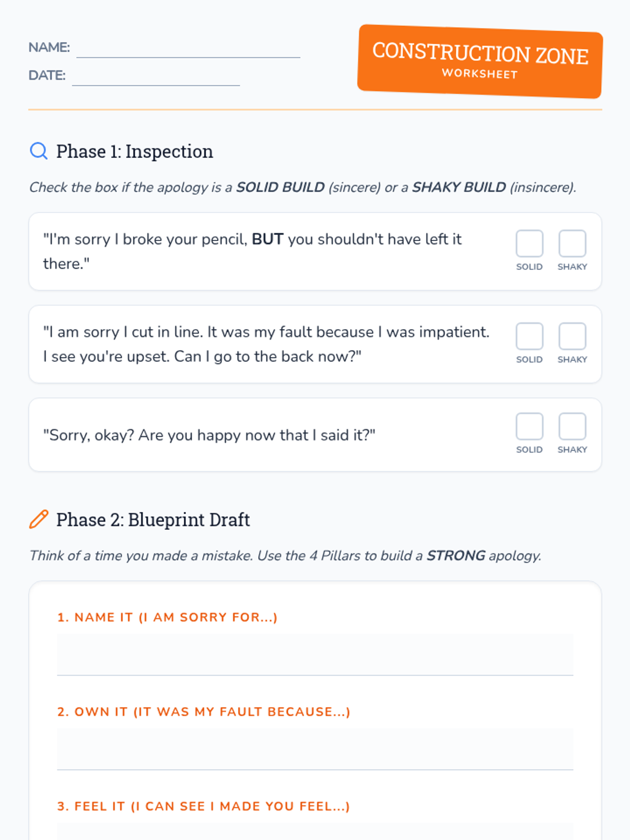Click the pencil icon beside Phase 2
Viewport: 630px width, 840px height.
coord(38,519)
